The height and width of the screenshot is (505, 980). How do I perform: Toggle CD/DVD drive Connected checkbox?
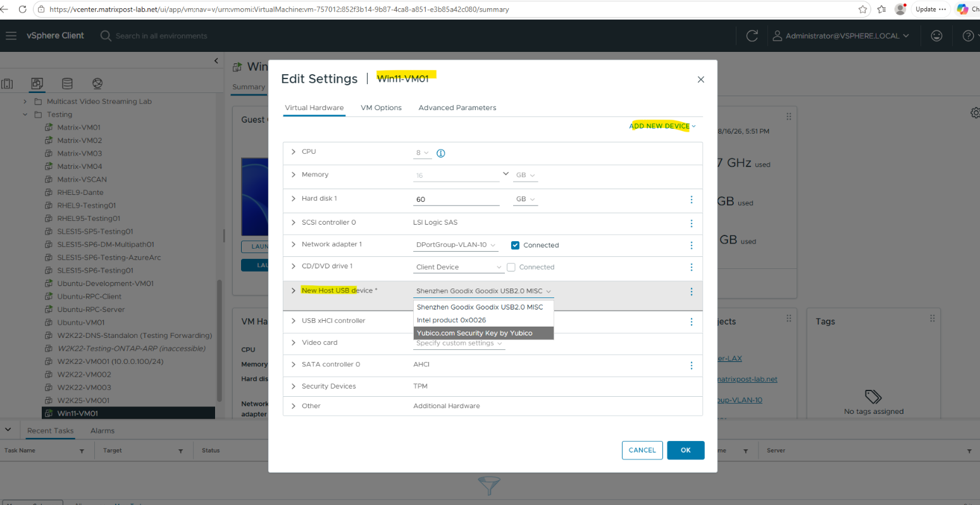coord(511,267)
